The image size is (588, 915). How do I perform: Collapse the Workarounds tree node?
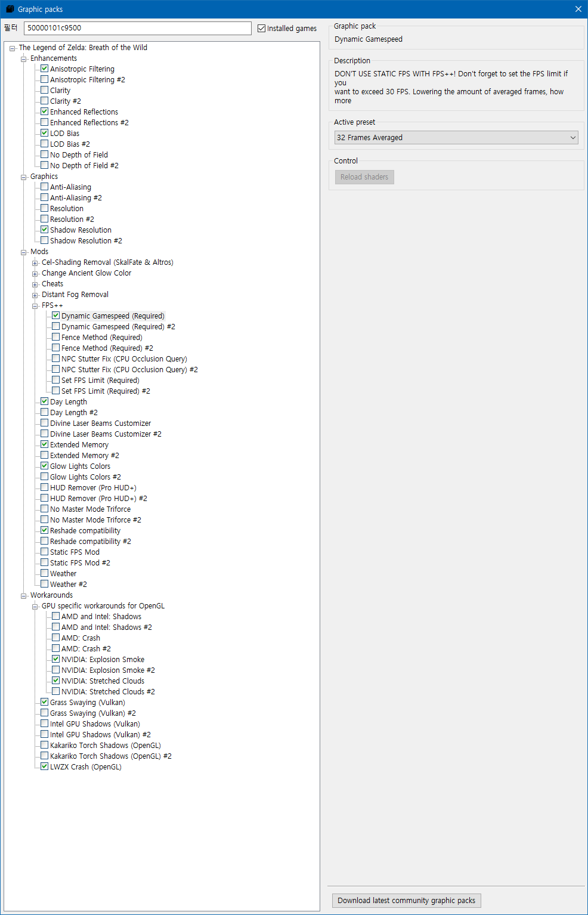pos(24,596)
